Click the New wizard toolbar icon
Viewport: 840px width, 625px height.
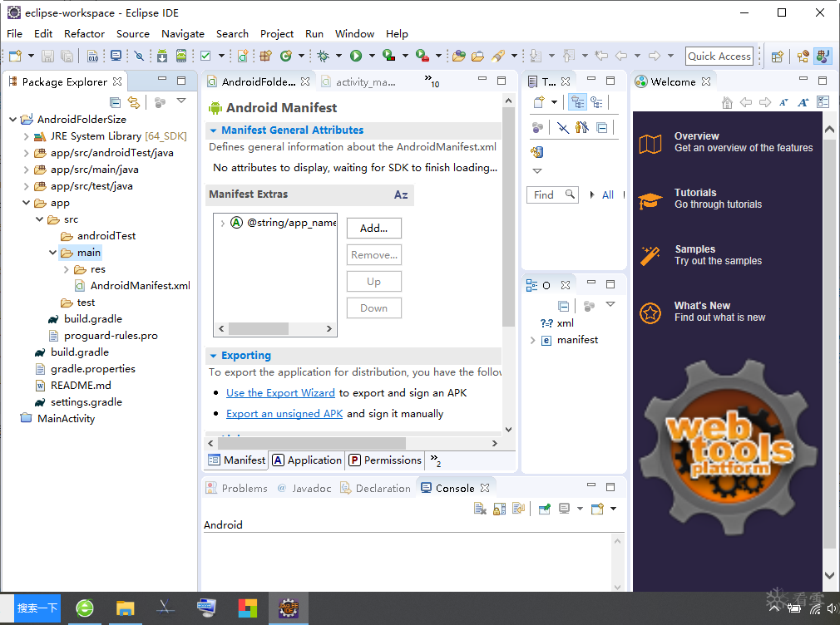point(15,56)
